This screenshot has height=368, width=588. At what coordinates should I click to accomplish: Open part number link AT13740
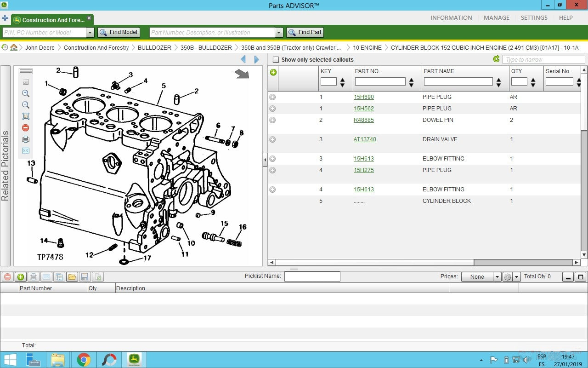coord(365,139)
